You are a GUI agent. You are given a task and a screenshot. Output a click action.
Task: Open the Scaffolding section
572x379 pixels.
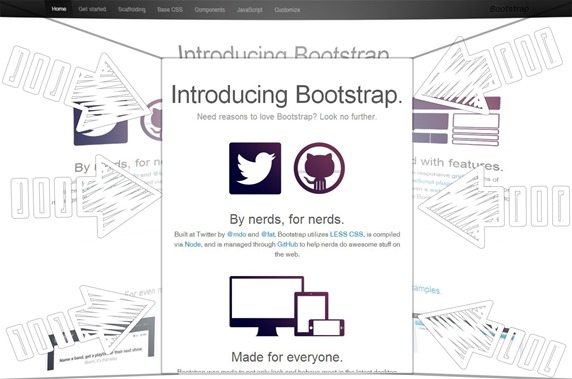click(x=132, y=9)
